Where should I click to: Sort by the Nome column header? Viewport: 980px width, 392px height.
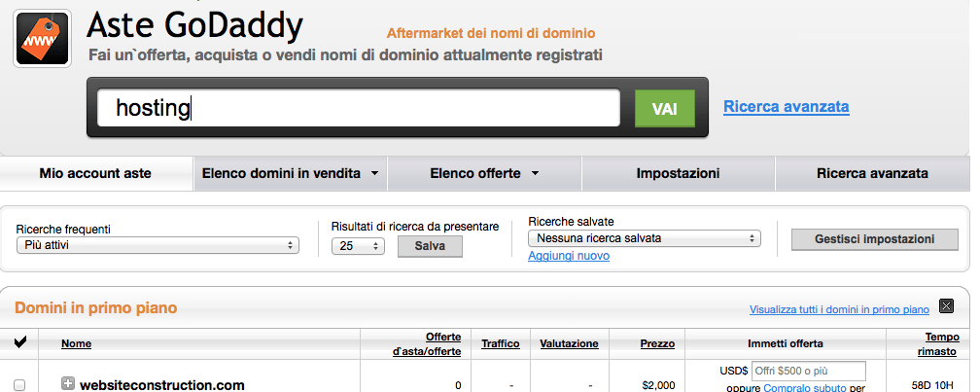coord(76,343)
